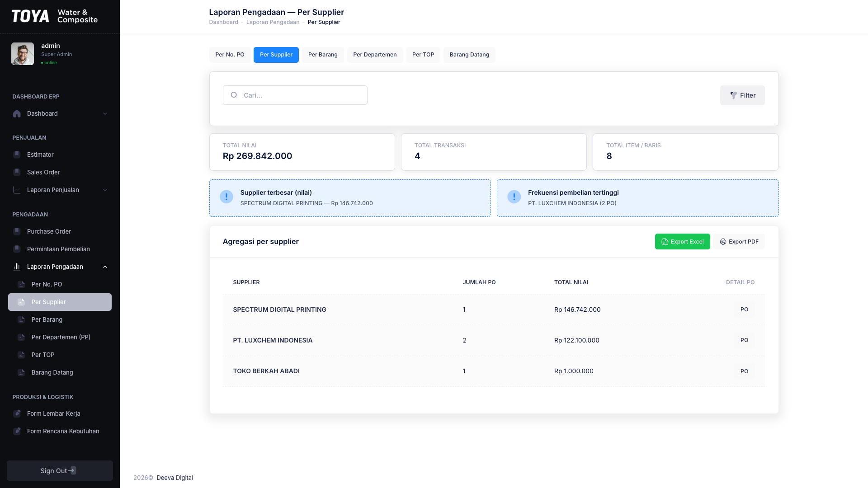Click the Deeva Digital footer link
Screen dimensions: 868x488
(175, 478)
